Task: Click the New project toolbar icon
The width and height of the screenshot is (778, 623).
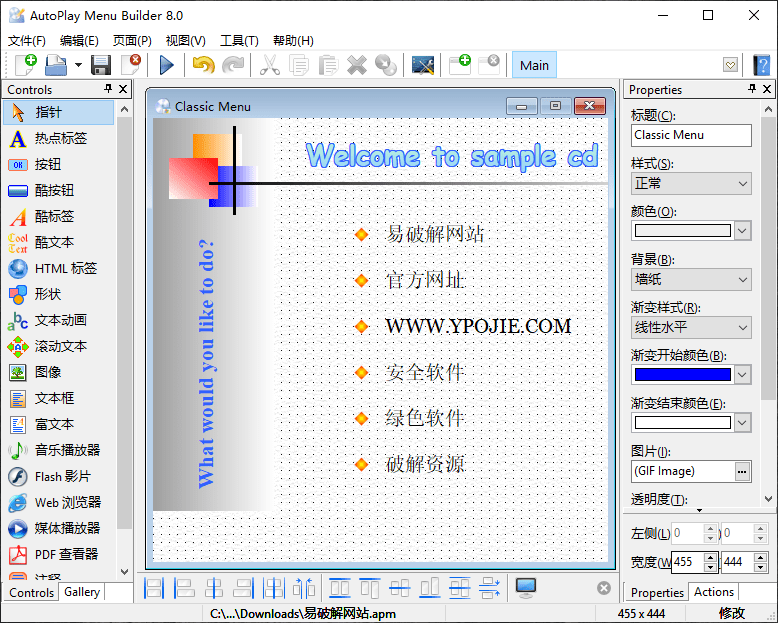Action: 26,65
